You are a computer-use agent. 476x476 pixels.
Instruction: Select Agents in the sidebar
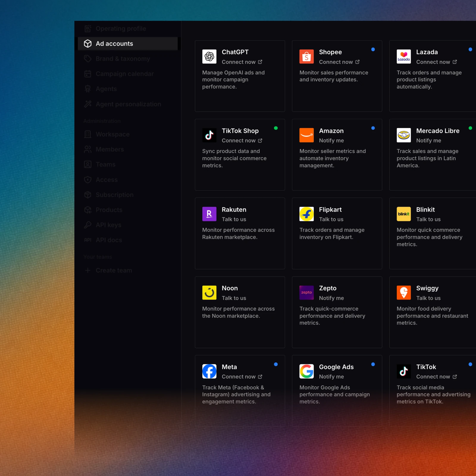coord(128,89)
